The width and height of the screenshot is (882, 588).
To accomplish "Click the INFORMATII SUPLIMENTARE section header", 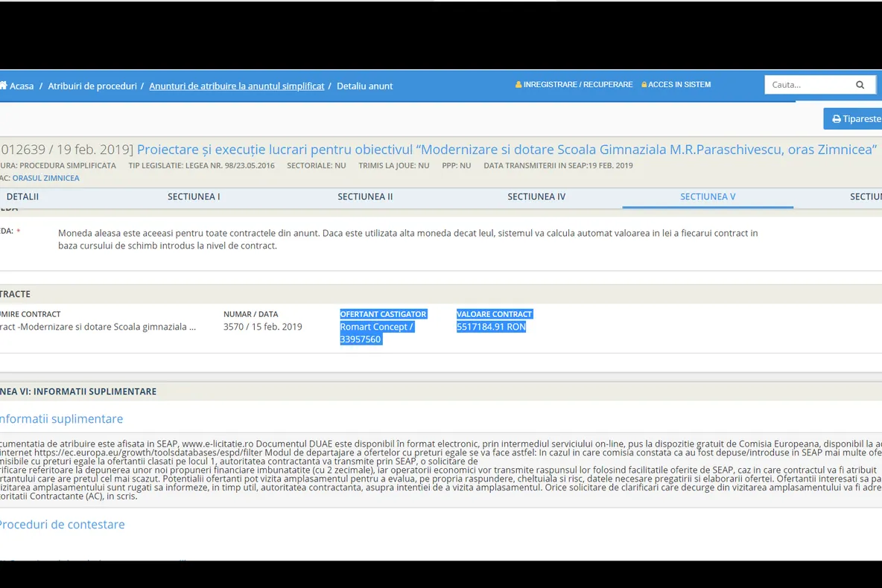I will [x=78, y=392].
